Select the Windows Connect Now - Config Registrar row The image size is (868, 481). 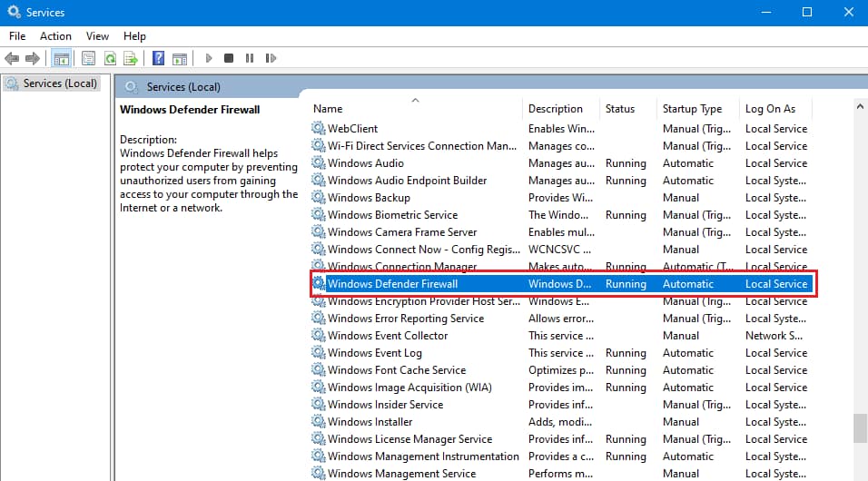click(x=561, y=249)
